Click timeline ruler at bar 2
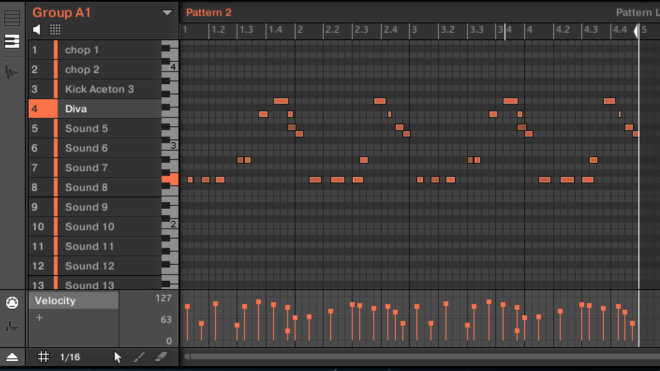Viewport: 660px width, 371px height. click(x=300, y=30)
